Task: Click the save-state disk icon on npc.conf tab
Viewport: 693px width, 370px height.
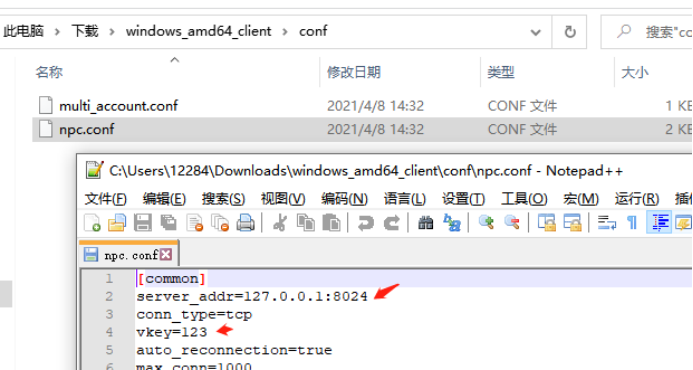Action: pyautogui.click(x=91, y=255)
